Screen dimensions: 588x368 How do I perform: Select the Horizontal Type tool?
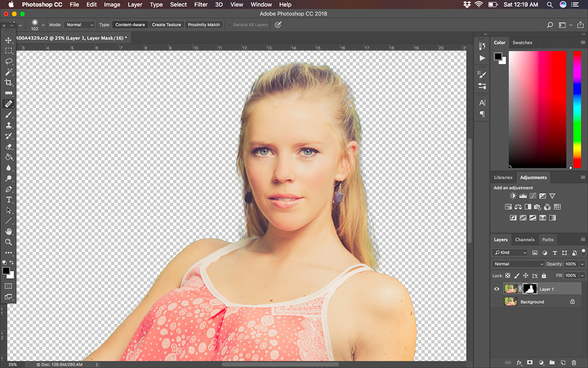[8, 200]
